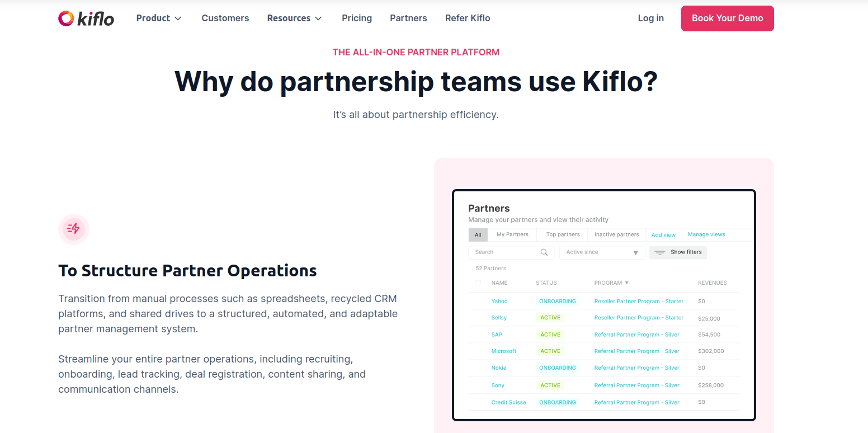Click the 52 Partners count text
Screen dimensions: 868x433
(490, 269)
